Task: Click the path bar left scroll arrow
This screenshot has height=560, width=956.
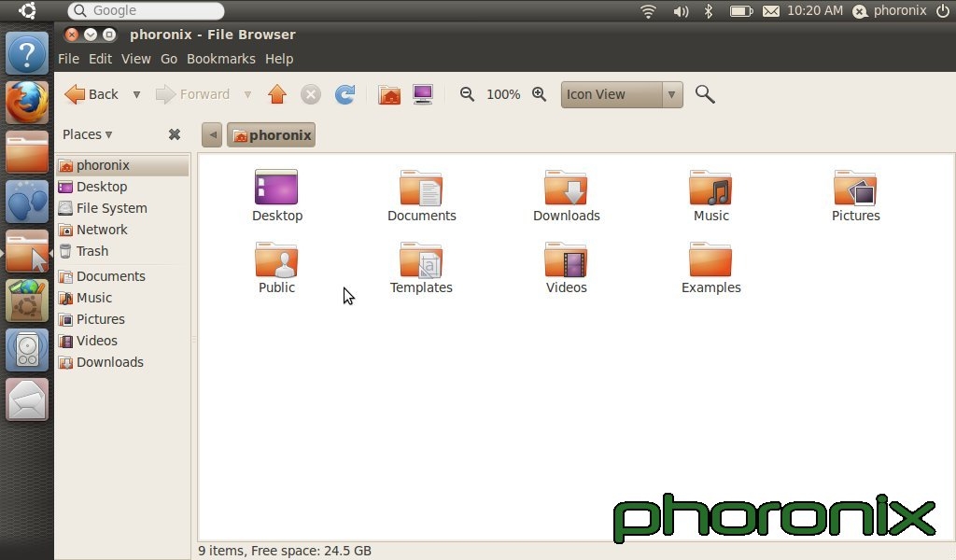Action: click(212, 135)
